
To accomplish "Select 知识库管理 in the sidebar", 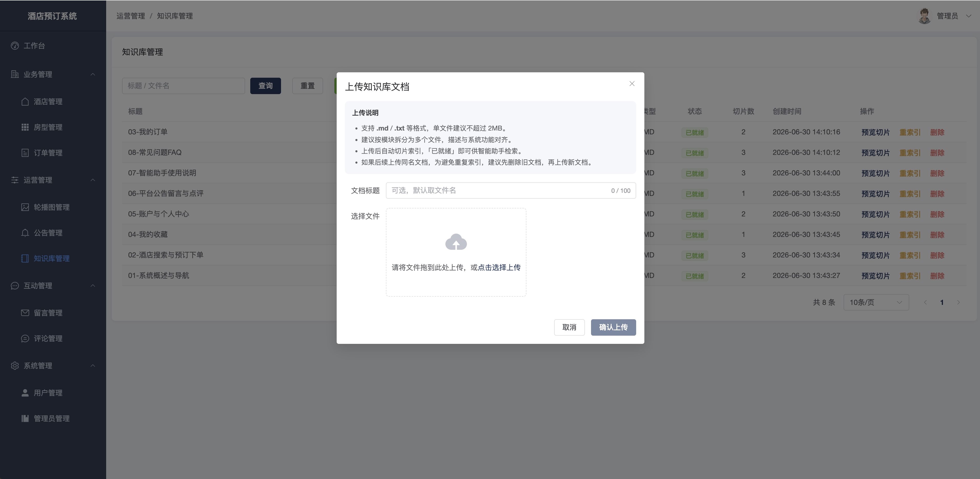I will tap(53, 258).
